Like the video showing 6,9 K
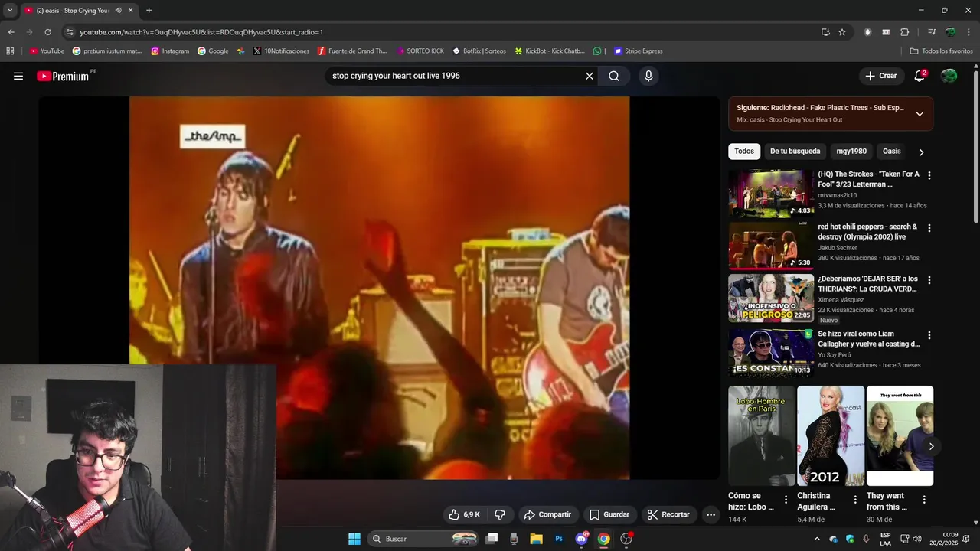This screenshot has height=551, width=980. pos(464,514)
